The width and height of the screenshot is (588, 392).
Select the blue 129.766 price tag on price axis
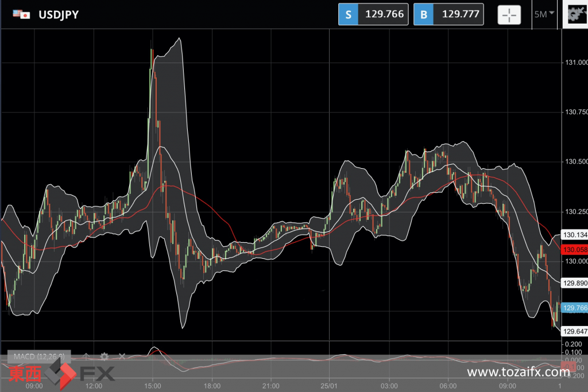point(574,308)
